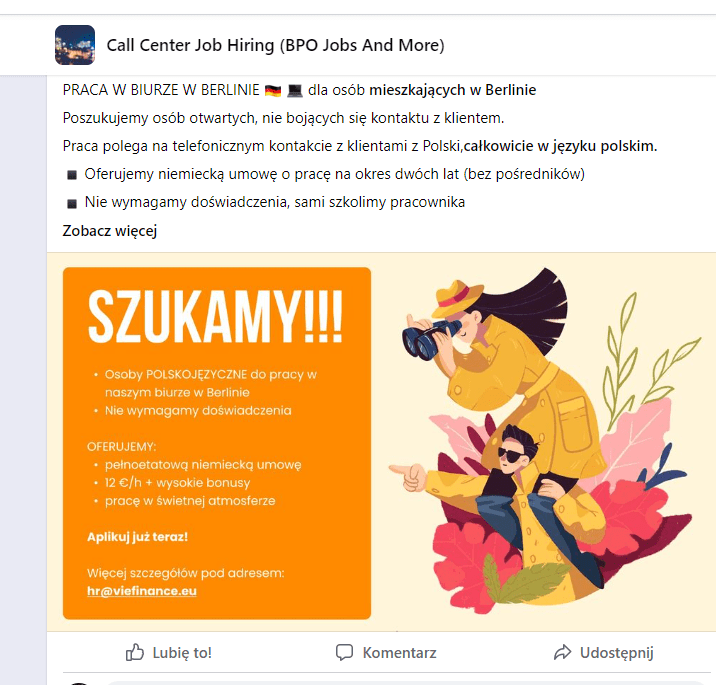Image resolution: width=716 pixels, height=685 pixels.
Task: Click the German flag emoji
Action: click(273, 90)
